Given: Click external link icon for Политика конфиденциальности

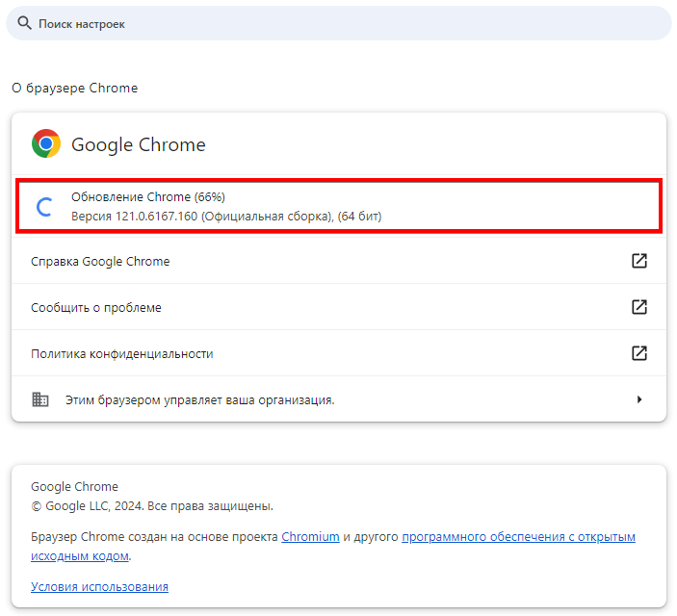Looking at the screenshot, I should tap(639, 353).
